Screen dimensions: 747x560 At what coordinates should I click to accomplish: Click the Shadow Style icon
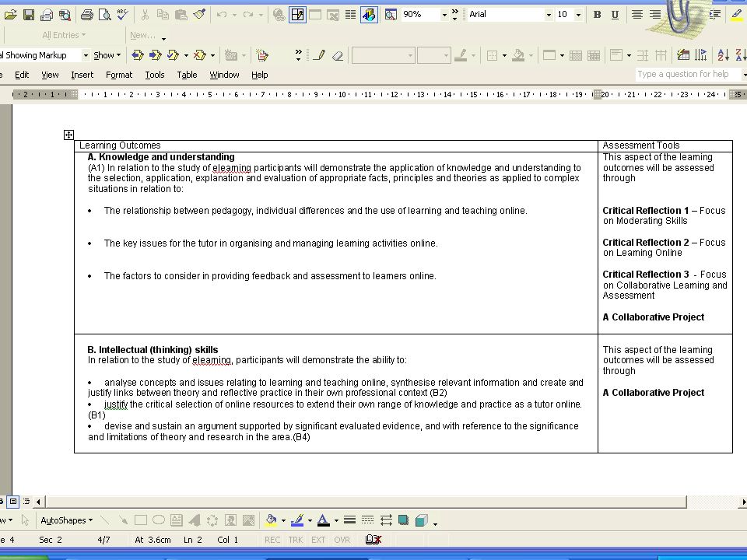(x=404, y=520)
